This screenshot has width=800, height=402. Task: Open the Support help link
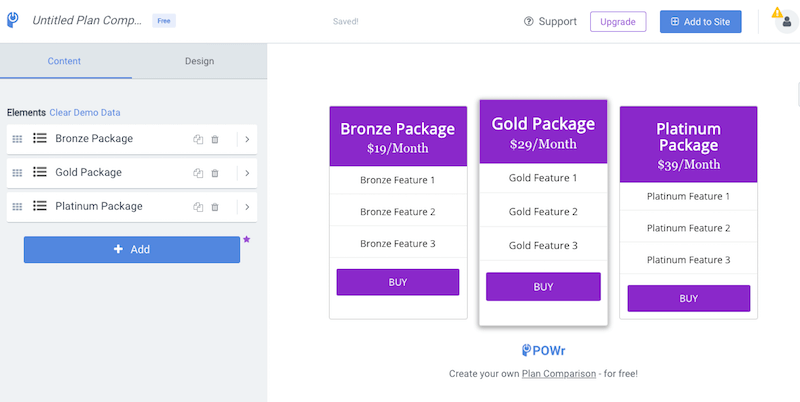pos(550,21)
